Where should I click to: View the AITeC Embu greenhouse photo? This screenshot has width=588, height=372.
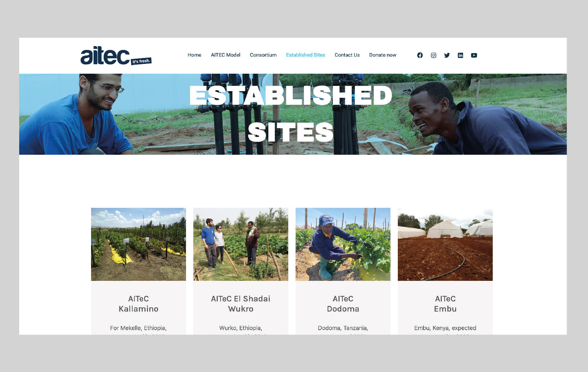pyautogui.click(x=445, y=244)
